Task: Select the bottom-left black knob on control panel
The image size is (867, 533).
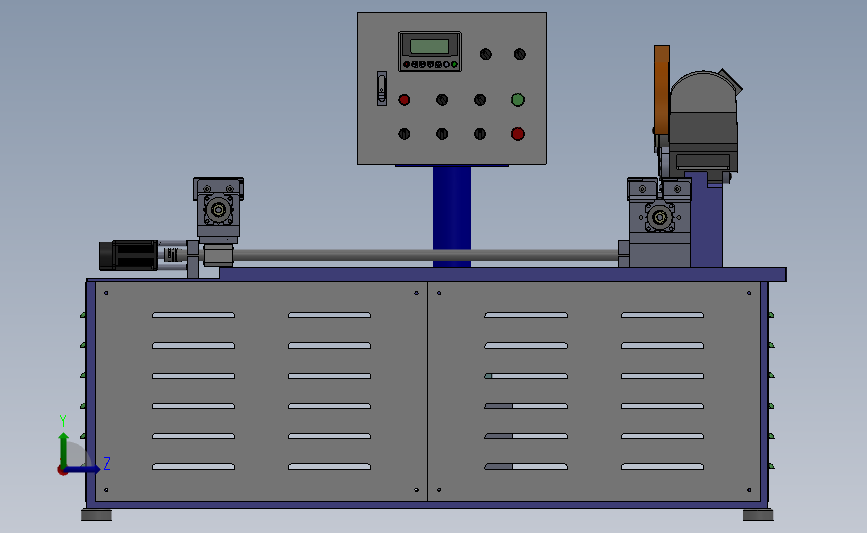Action: (x=404, y=134)
